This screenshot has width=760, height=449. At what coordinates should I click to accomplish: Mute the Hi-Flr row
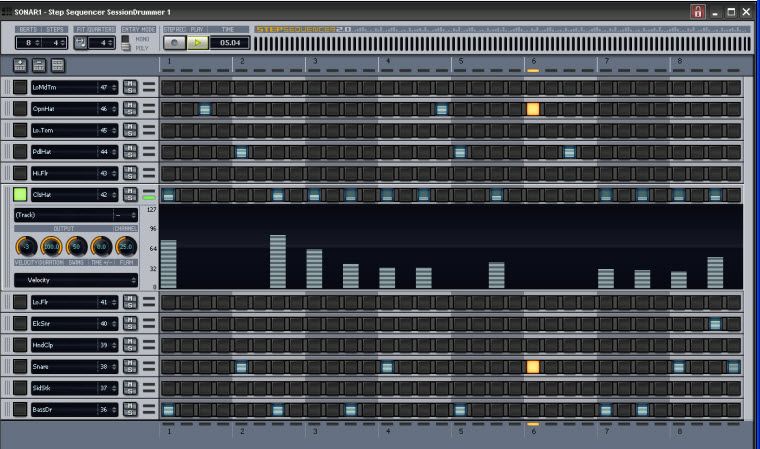(130, 170)
